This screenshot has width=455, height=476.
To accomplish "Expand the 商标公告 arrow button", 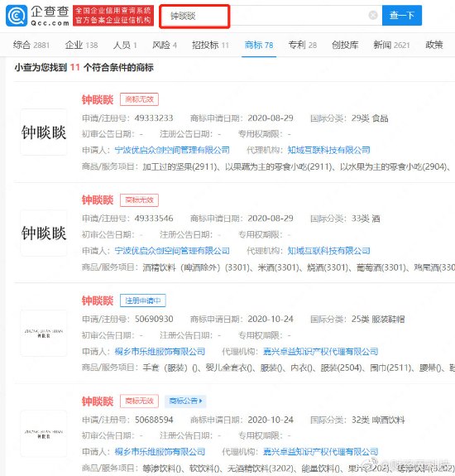I will [185, 401].
